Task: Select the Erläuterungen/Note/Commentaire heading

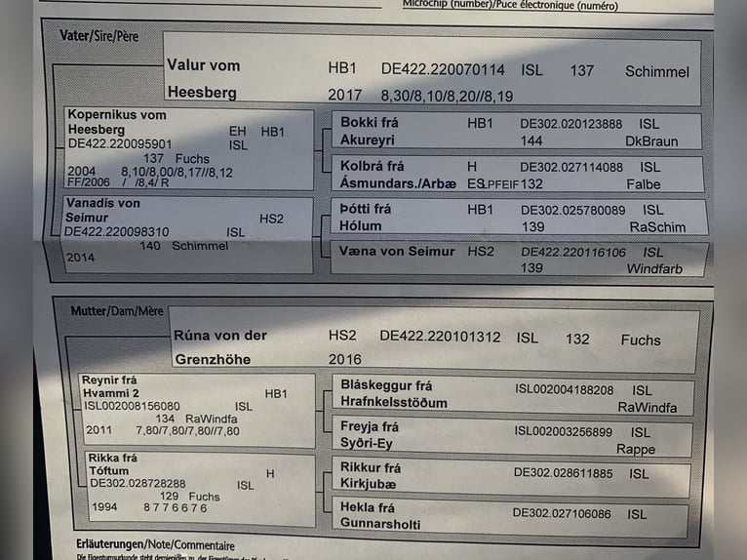Action: point(155,544)
